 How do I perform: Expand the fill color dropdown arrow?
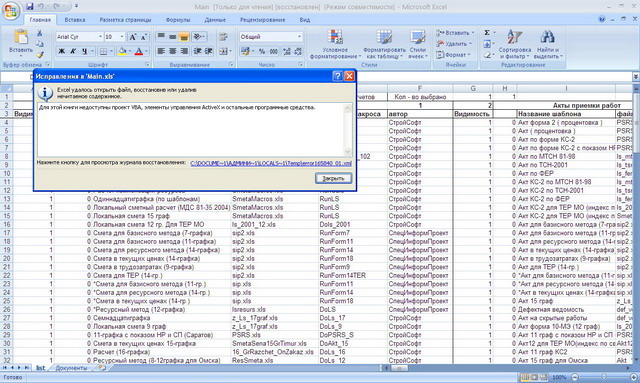click(x=130, y=51)
